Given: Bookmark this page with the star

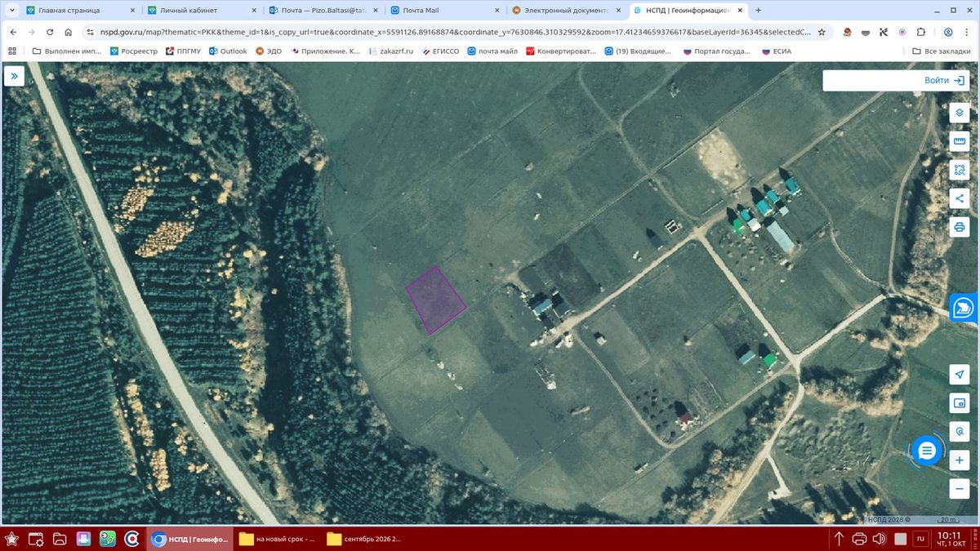Looking at the screenshot, I should coord(821,32).
